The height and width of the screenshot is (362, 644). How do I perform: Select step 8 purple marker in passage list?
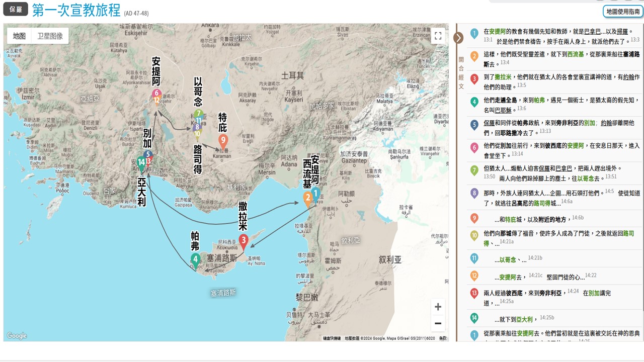point(474,193)
